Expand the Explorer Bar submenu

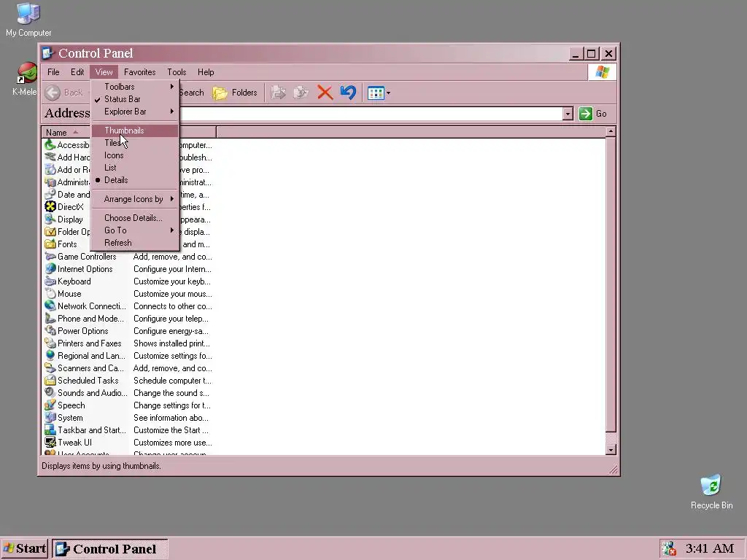pyautogui.click(x=135, y=112)
